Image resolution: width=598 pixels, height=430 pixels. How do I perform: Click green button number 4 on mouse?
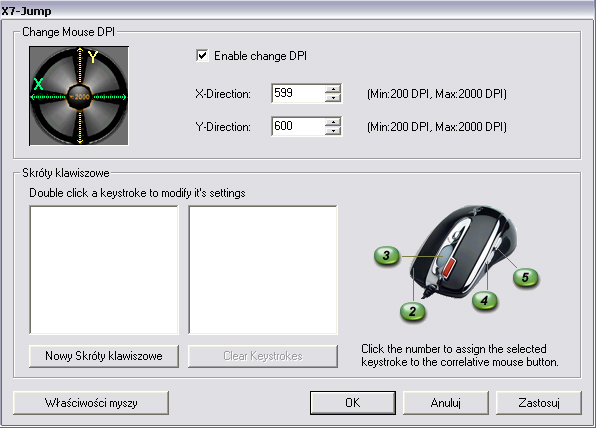(484, 301)
